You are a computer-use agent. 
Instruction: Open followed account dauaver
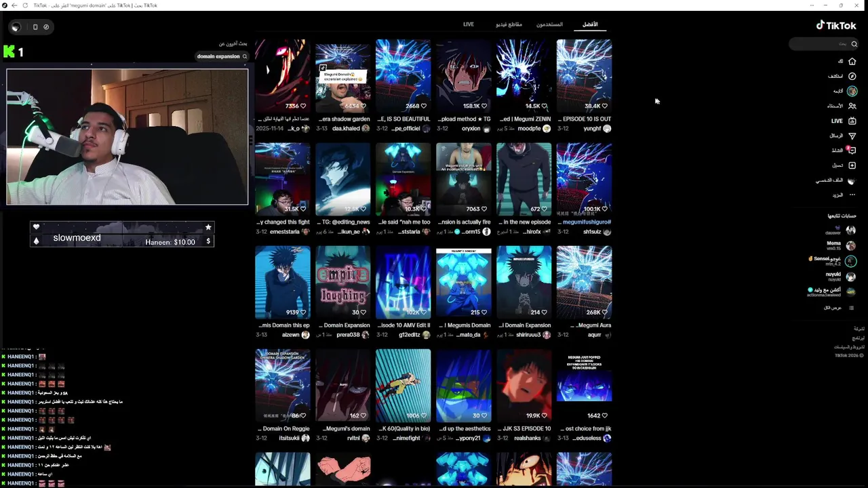[840, 230]
